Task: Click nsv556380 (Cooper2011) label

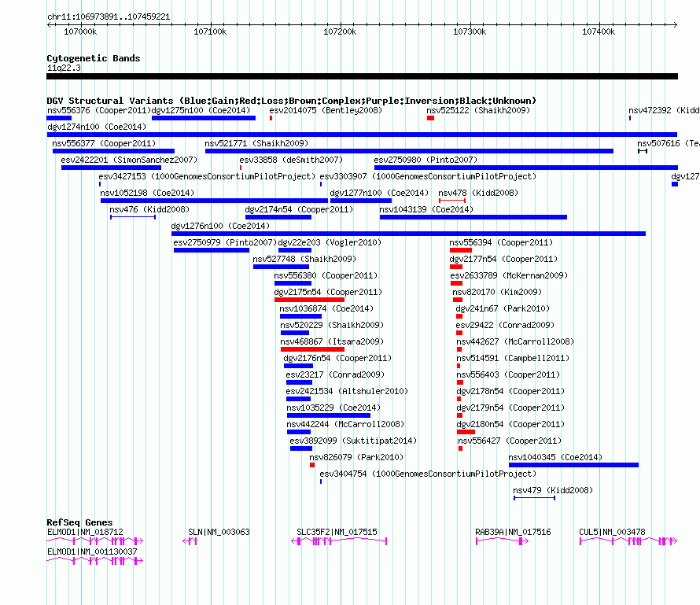Action: [326, 275]
